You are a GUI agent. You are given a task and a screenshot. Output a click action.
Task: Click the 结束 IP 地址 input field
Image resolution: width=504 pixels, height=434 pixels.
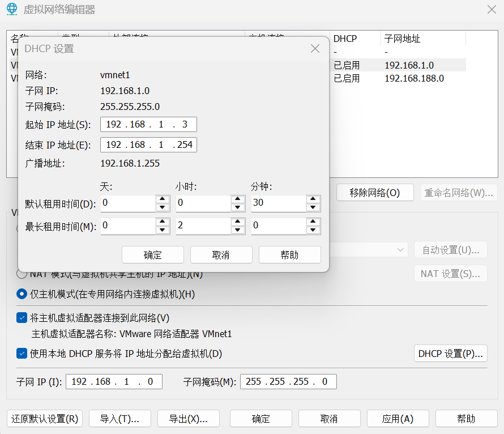point(148,145)
